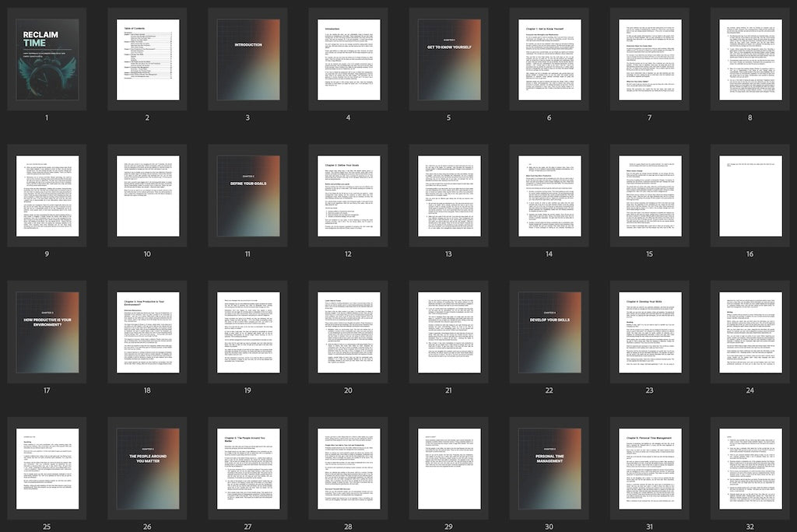Select the Table of Contents page thumbnail
Screen dimensions: 797x532
147,60
